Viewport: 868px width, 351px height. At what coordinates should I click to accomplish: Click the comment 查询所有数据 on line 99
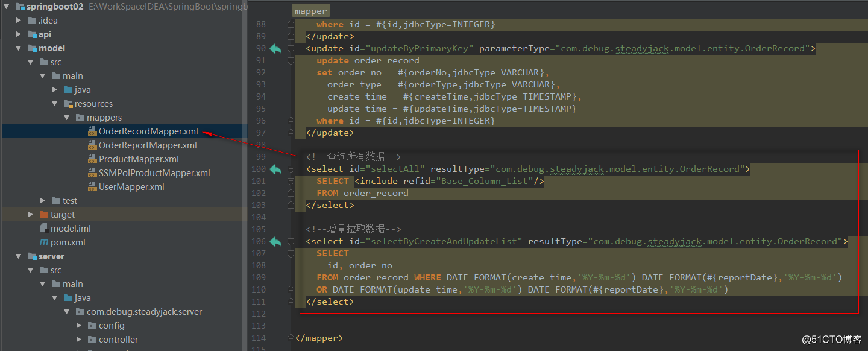pos(353,157)
